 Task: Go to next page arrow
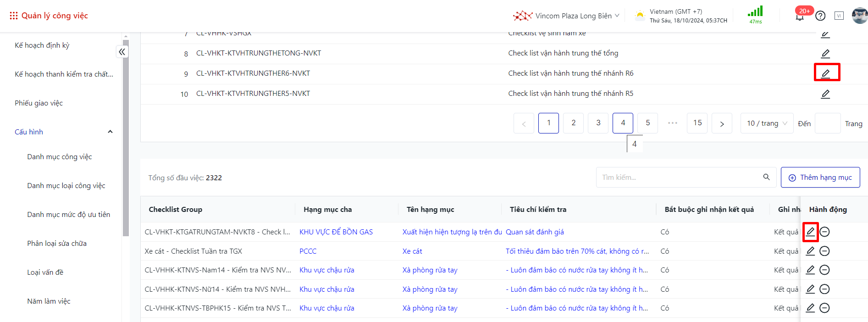point(722,123)
